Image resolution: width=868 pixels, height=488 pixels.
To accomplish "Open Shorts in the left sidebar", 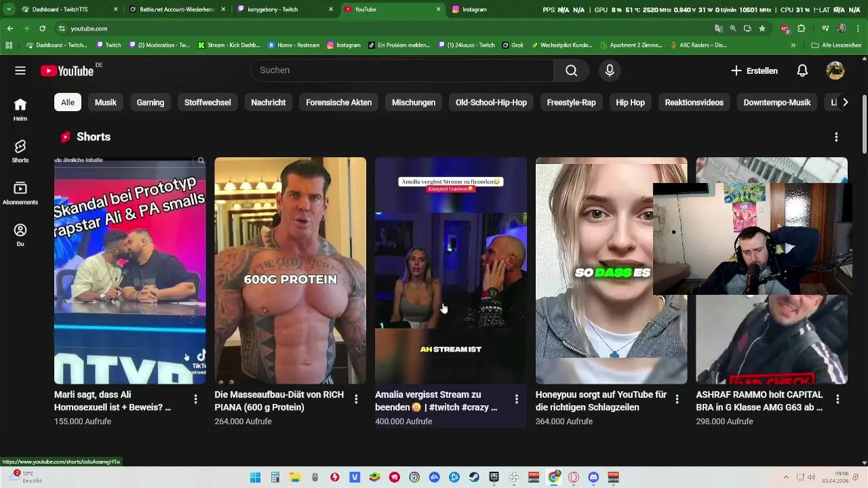I will pyautogui.click(x=20, y=152).
